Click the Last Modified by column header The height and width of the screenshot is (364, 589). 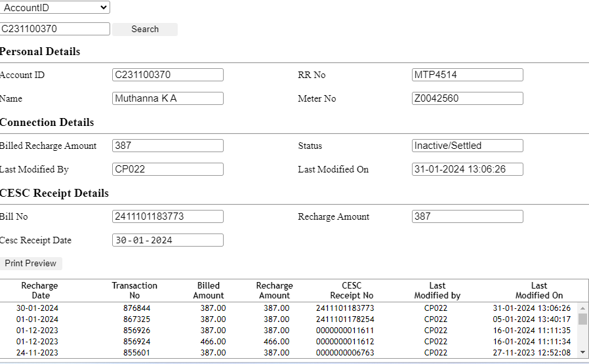[437, 291]
